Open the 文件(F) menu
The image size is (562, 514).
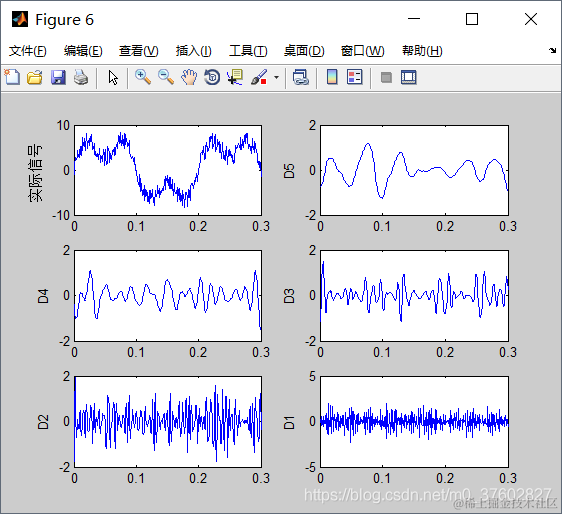(x=28, y=51)
